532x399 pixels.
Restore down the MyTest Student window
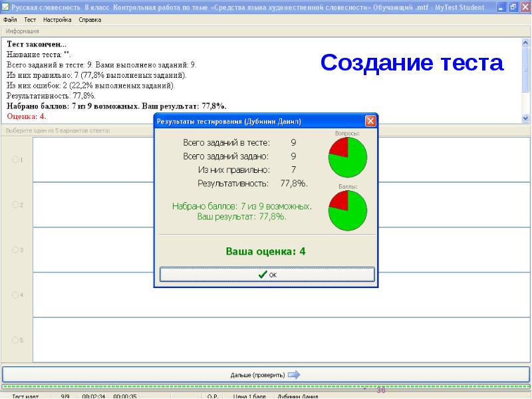pos(513,6)
